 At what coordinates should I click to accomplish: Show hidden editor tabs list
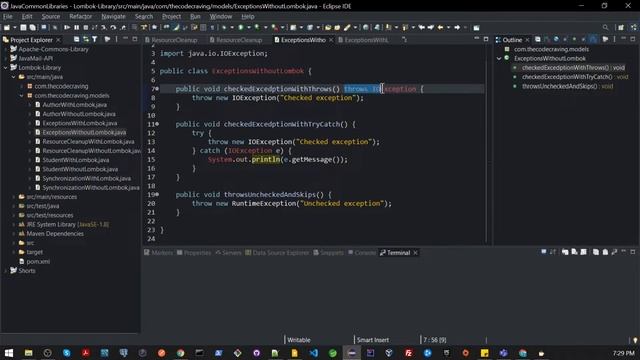tap(404, 40)
